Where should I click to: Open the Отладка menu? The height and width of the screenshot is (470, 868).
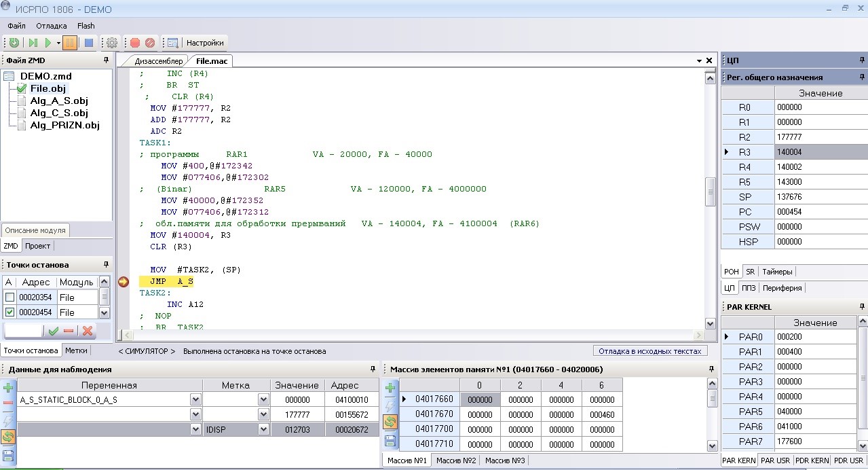click(52, 26)
